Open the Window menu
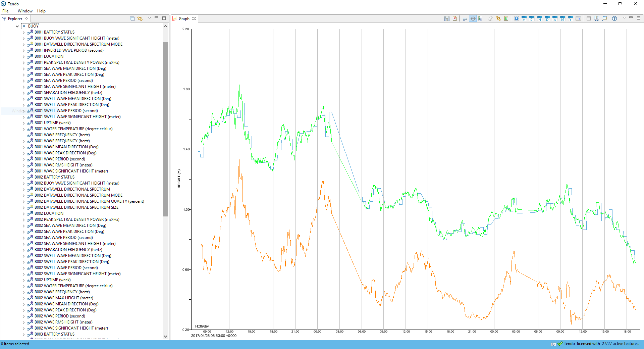This screenshot has height=349, width=644. tap(25, 11)
